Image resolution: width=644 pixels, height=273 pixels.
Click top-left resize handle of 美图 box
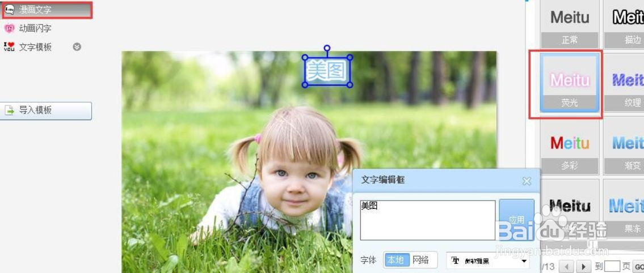point(305,57)
